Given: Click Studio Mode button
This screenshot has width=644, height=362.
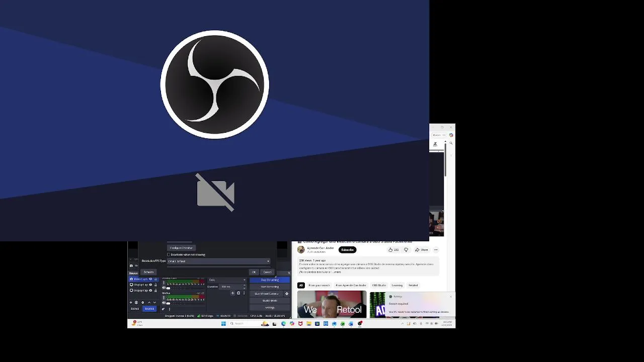Looking at the screenshot, I should coord(270,301).
